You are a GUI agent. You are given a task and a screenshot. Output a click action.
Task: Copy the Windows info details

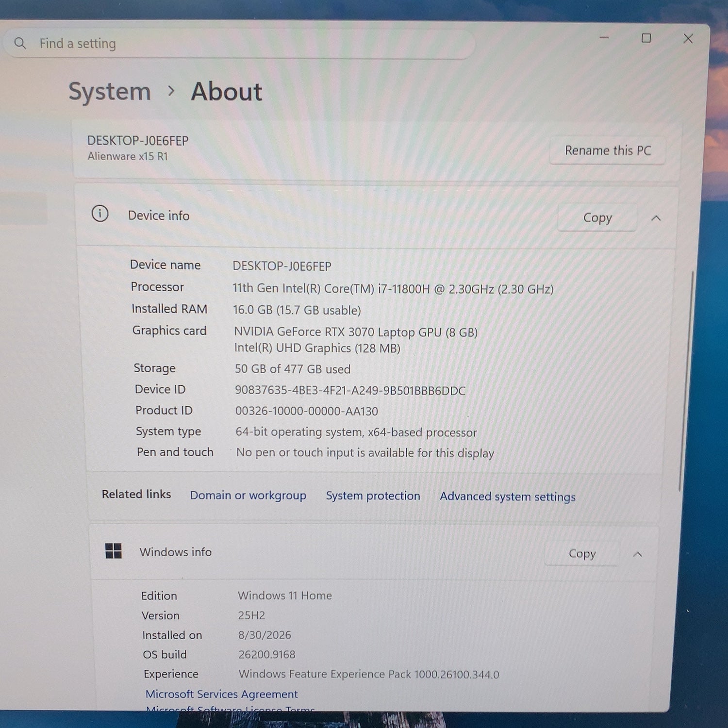[582, 553]
